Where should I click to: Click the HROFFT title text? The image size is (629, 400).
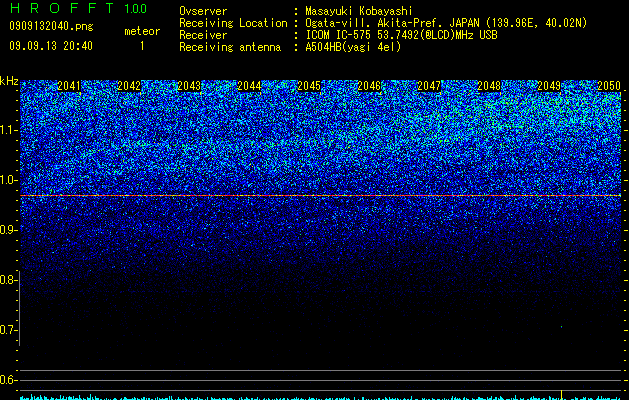coord(62,8)
